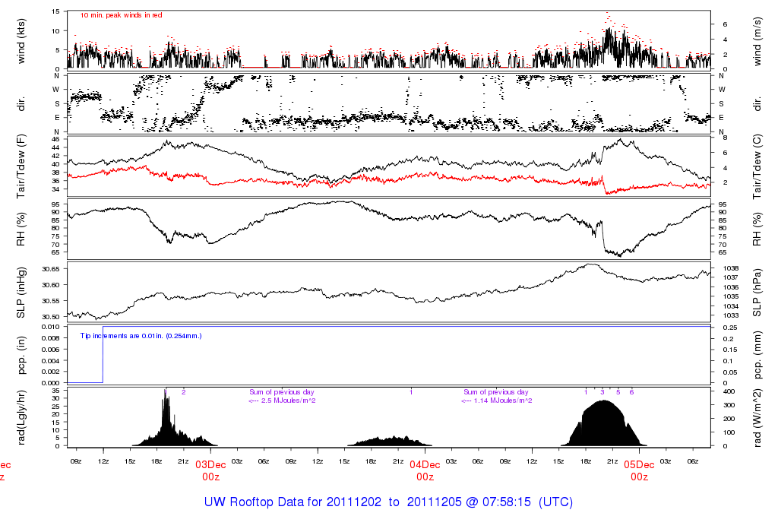Click the "1.14 MJoules/m^2" radiation sum text
778x532 pixels.
click(503, 401)
